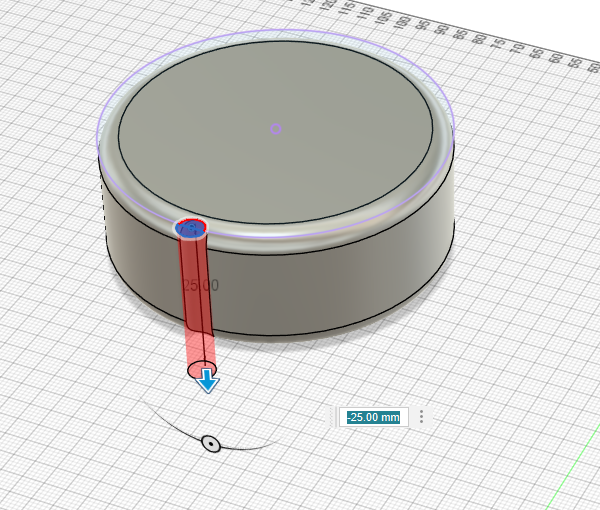600x510 pixels.
Task: Open the three-dot options menu beside distance field
Action: click(422, 417)
